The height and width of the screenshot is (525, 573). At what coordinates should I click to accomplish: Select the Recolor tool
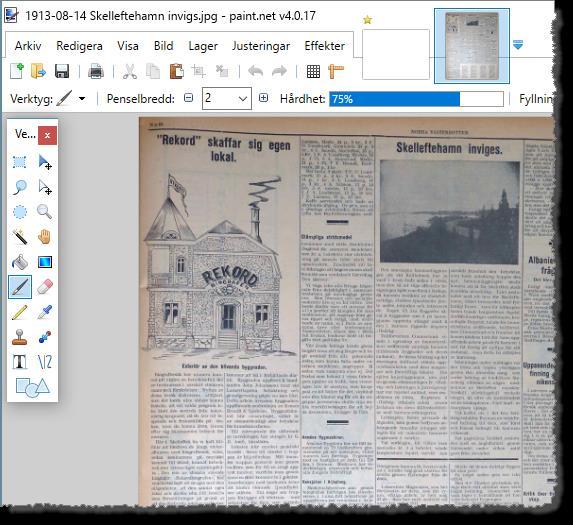coord(45,337)
